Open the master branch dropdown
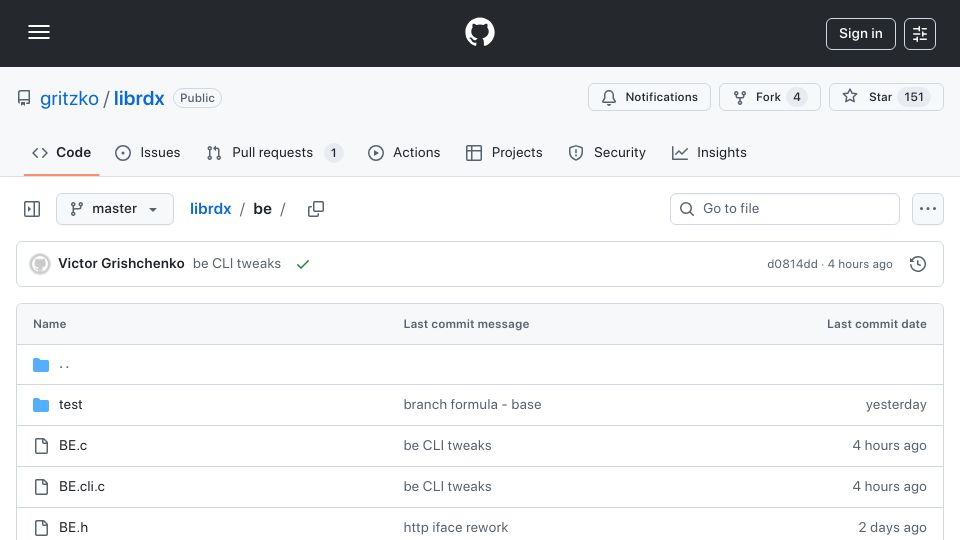The height and width of the screenshot is (540, 960). click(x=114, y=209)
